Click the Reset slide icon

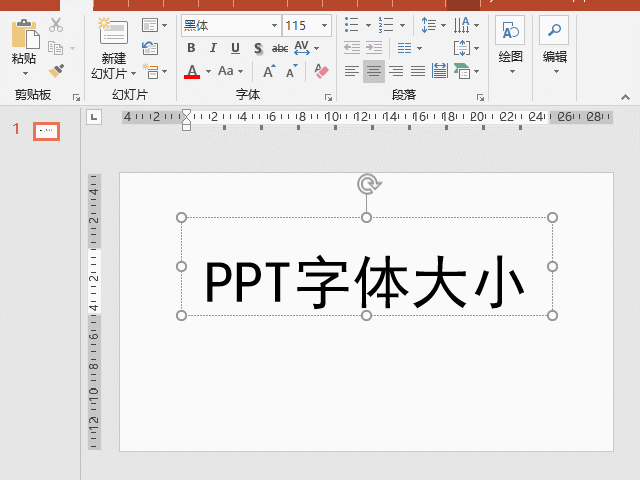click(x=150, y=48)
